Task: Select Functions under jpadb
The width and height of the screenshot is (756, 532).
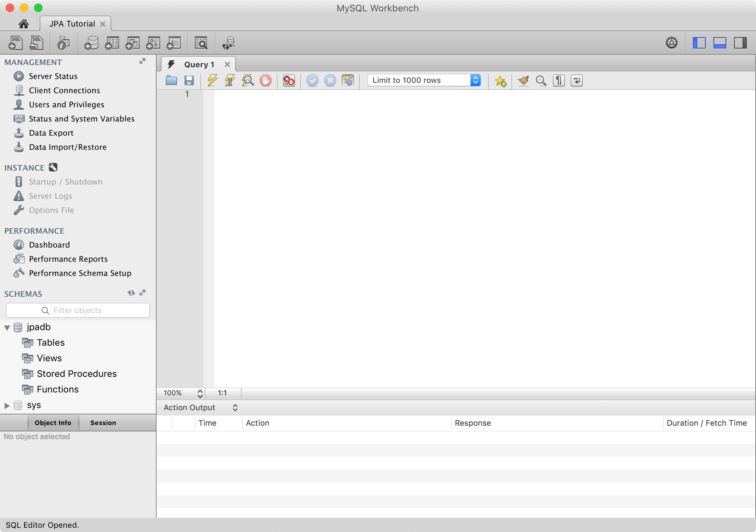Action: 58,389
